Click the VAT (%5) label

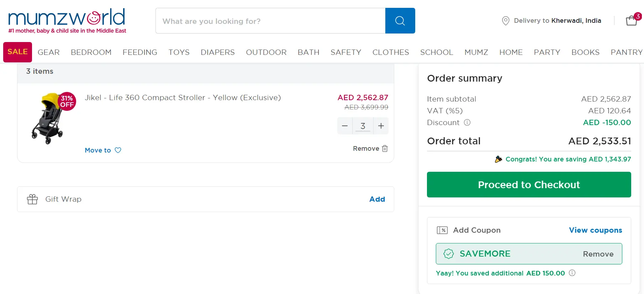(x=445, y=111)
